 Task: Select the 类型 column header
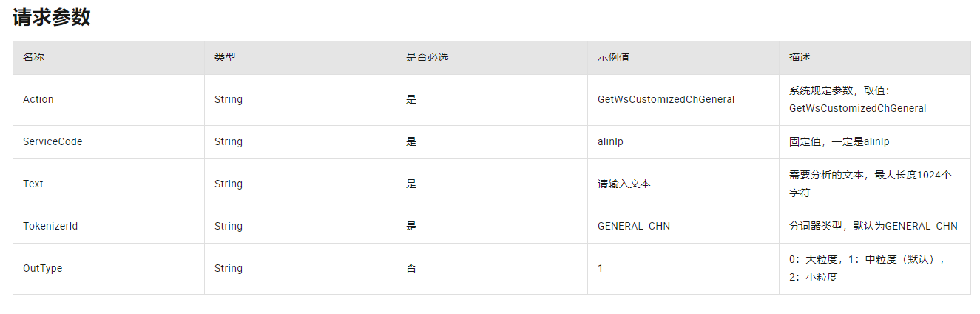[x=225, y=57]
